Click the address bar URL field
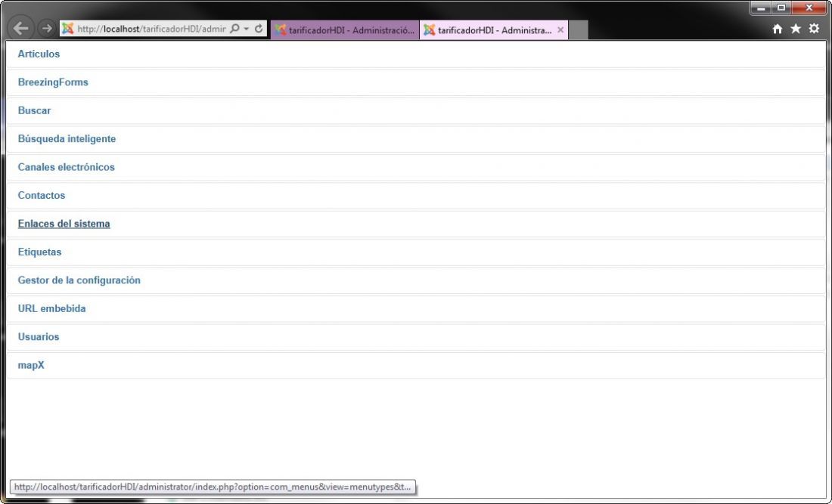832x504 pixels. 151,29
